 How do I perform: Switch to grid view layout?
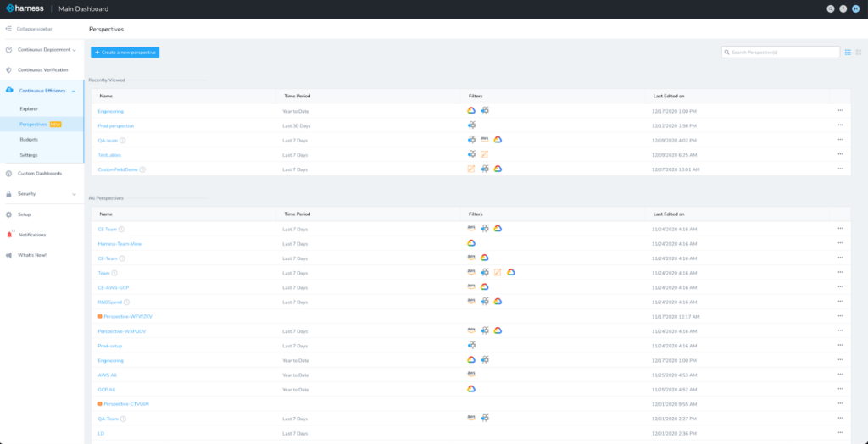(859, 52)
